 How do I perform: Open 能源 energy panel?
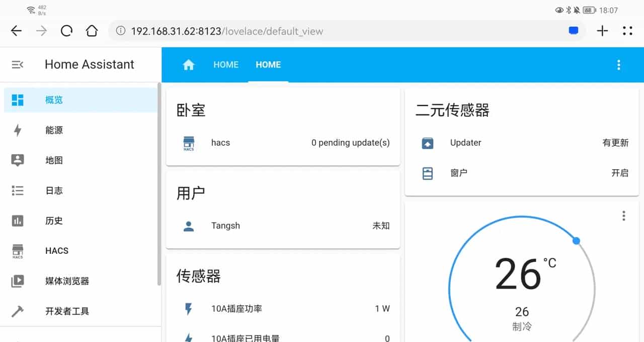[54, 130]
